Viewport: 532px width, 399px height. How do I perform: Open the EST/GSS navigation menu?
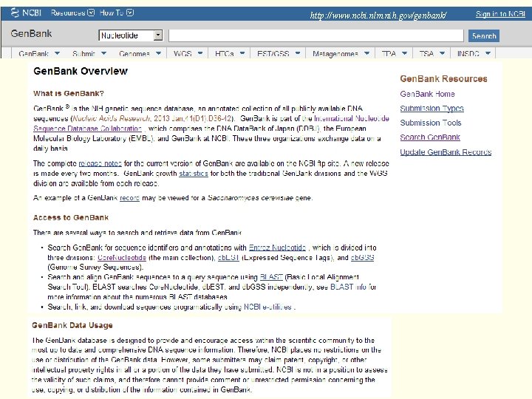(279, 54)
